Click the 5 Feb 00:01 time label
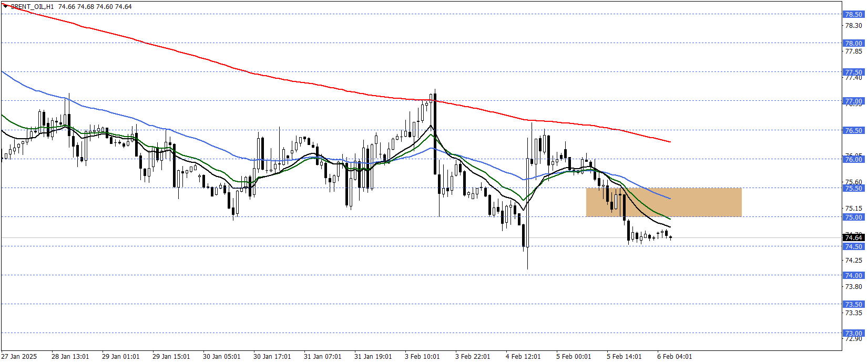 point(574,356)
